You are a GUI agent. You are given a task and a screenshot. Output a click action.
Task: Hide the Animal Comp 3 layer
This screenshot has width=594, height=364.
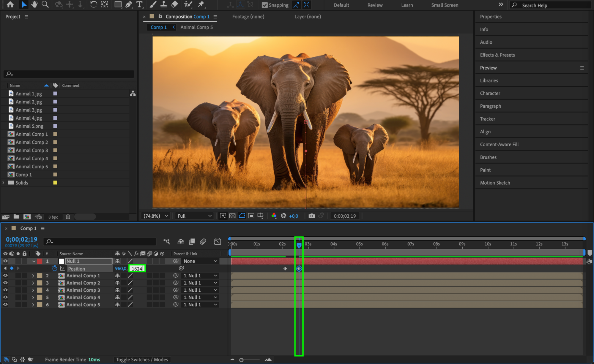[x=5, y=290]
